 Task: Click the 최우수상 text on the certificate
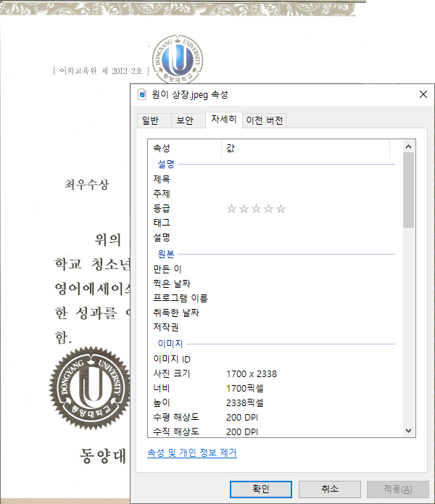[x=87, y=184]
